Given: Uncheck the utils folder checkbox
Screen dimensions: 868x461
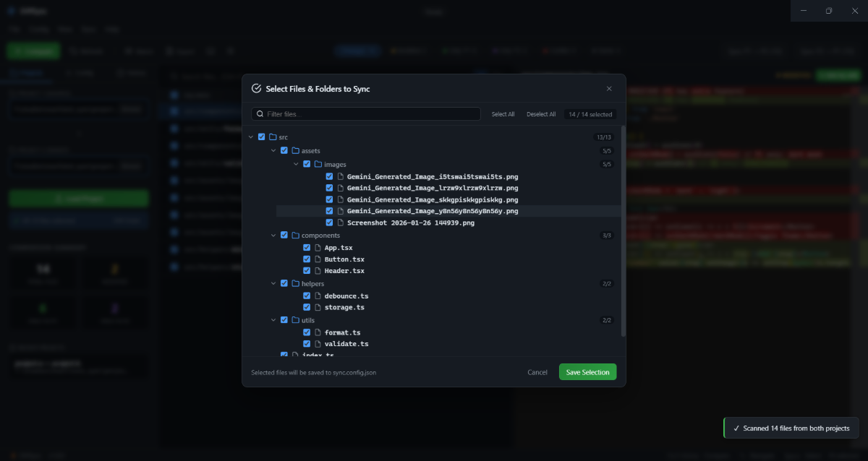Looking at the screenshot, I should 284,319.
